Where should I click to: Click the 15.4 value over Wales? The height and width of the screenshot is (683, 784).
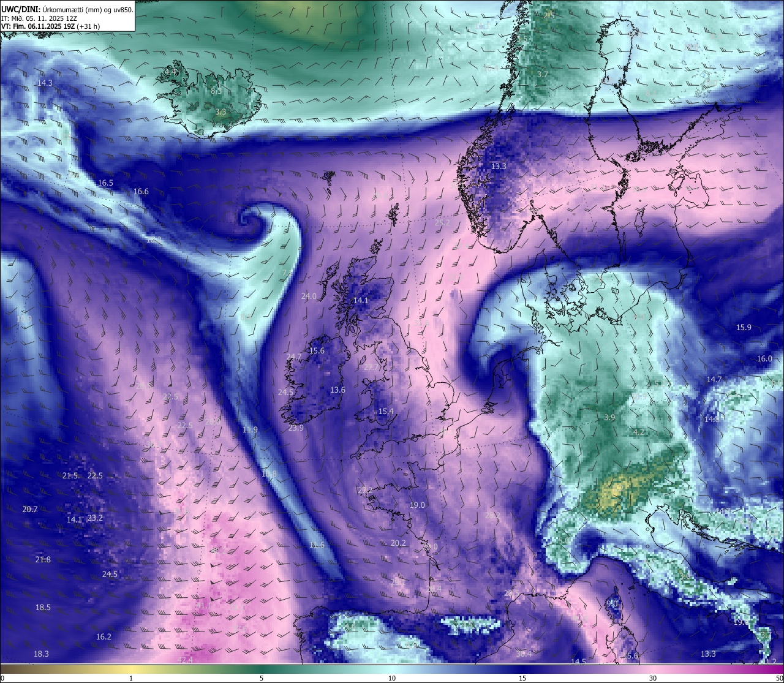386,412
